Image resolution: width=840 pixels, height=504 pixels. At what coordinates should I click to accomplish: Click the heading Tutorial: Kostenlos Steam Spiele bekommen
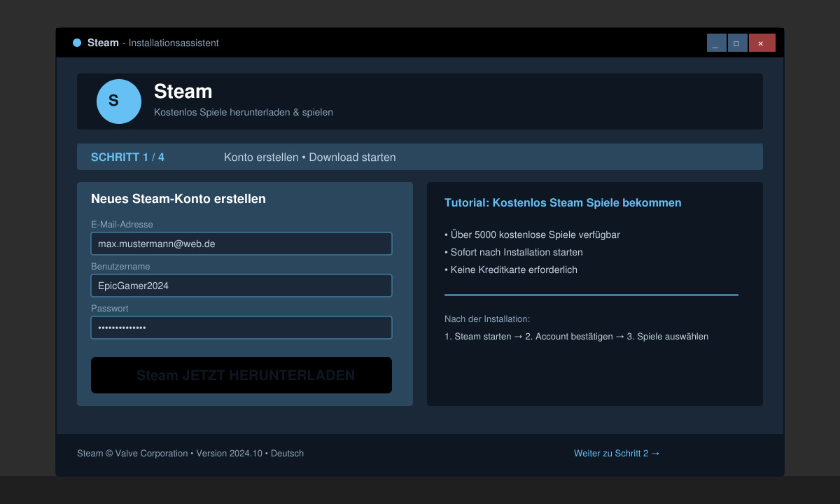[563, 203]
